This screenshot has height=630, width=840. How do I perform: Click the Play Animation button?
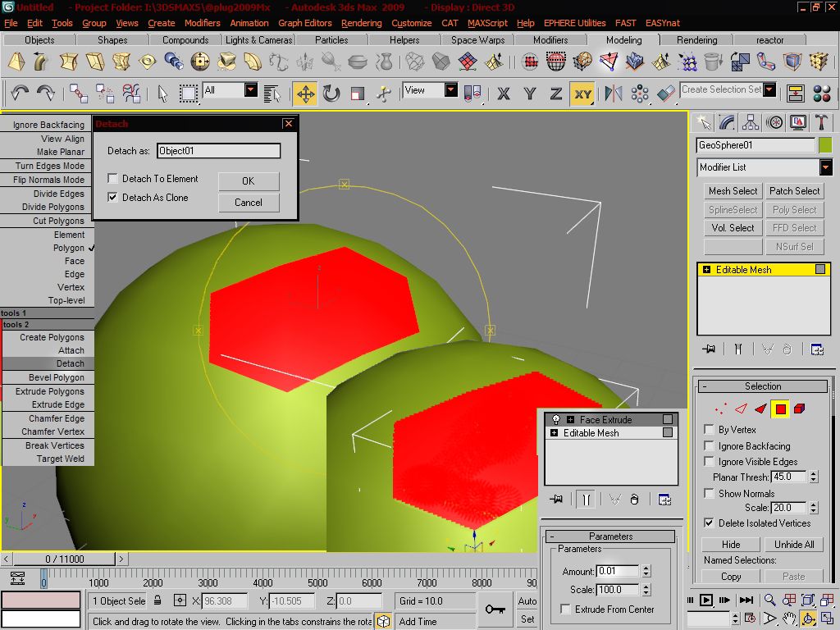pos(705,600)
